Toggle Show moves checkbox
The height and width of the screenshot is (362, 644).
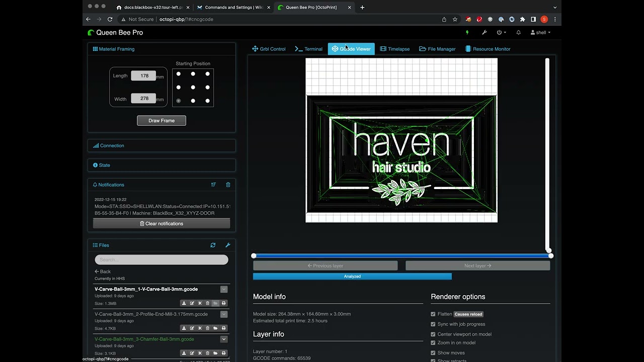[433, 353]
